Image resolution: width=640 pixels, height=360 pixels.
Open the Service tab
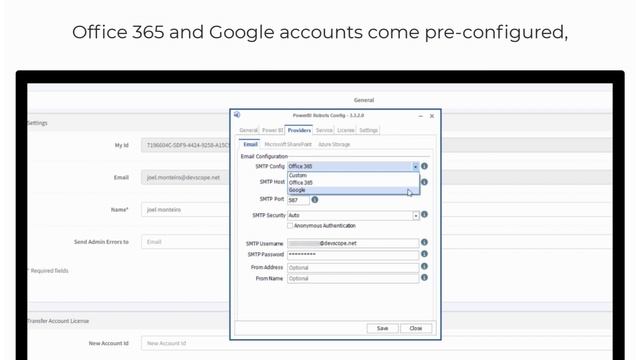pyautogui.click(x=324, y=130)
